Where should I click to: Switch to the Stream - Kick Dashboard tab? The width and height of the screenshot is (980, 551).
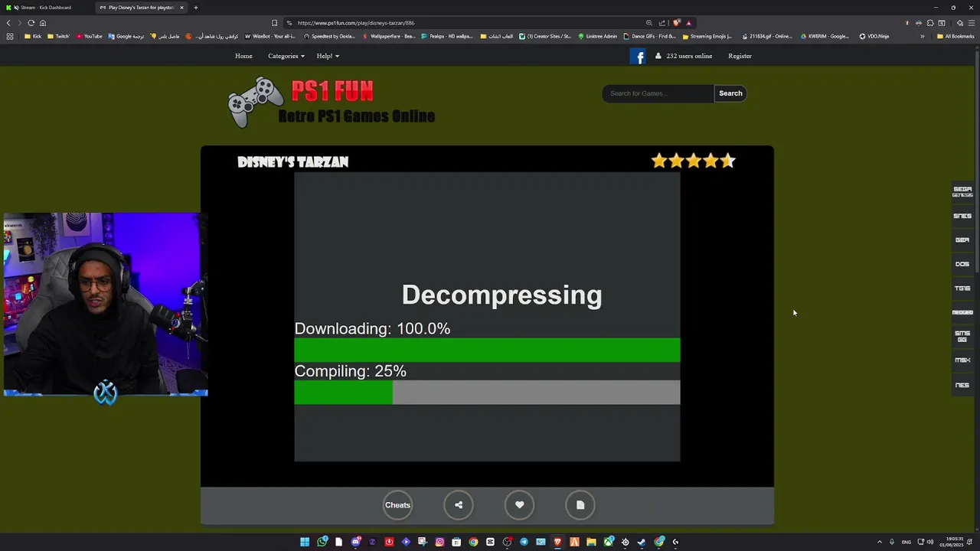point(47,8)
